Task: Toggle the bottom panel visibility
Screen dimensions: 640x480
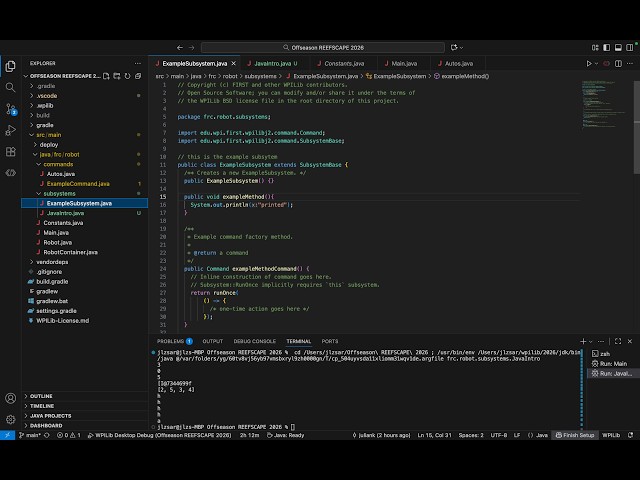Action: coord(618,48)
